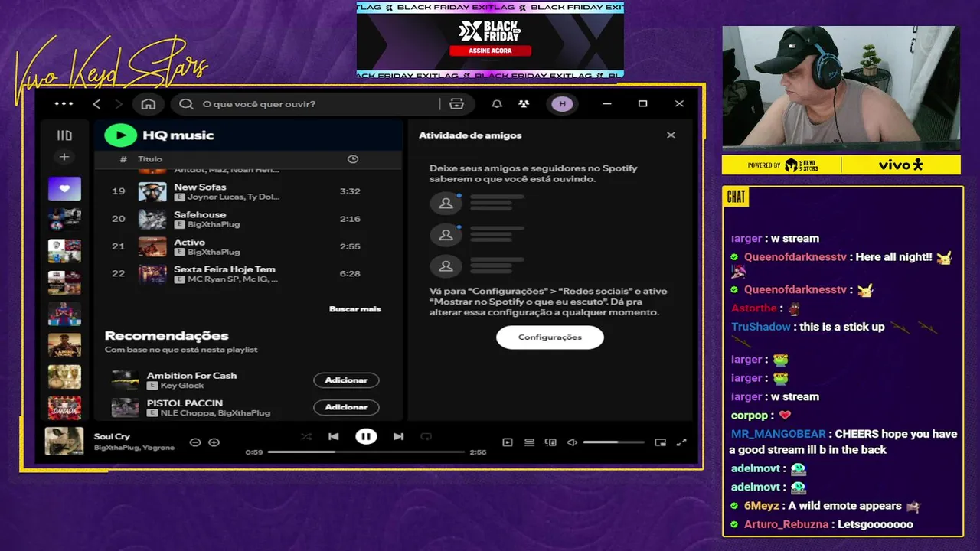Open Liked Songs heart tile
Viewport: 980px width, 551px height.
coord(64,188)
